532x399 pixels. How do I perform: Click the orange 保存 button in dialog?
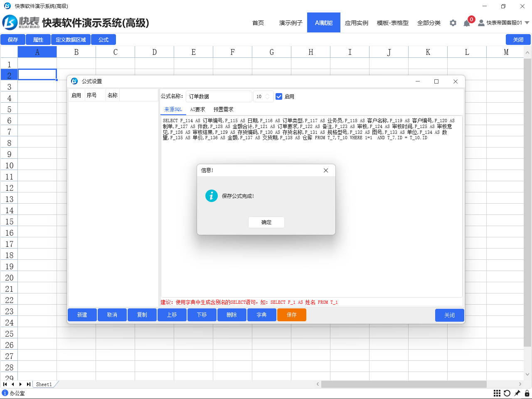[292, 315]
